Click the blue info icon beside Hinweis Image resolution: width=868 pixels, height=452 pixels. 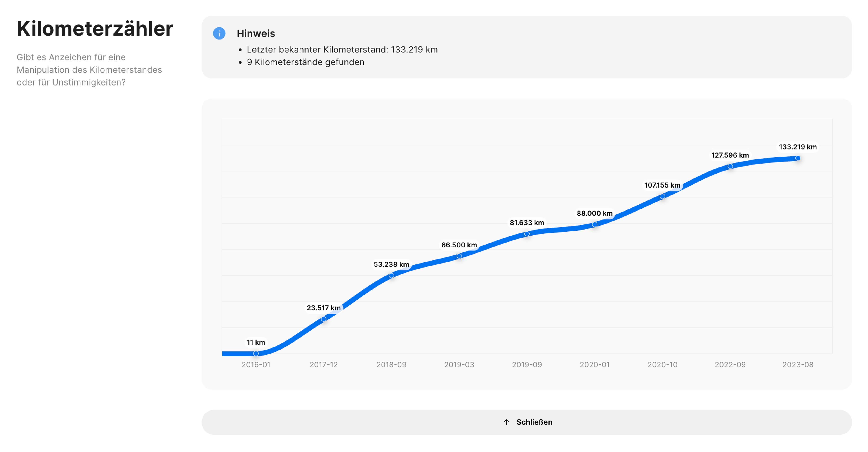[x=219, y=33]
